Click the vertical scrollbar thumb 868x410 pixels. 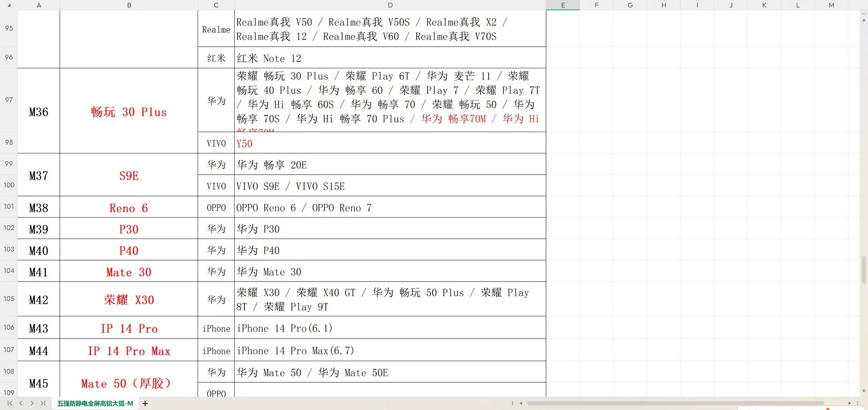point(864,270)
